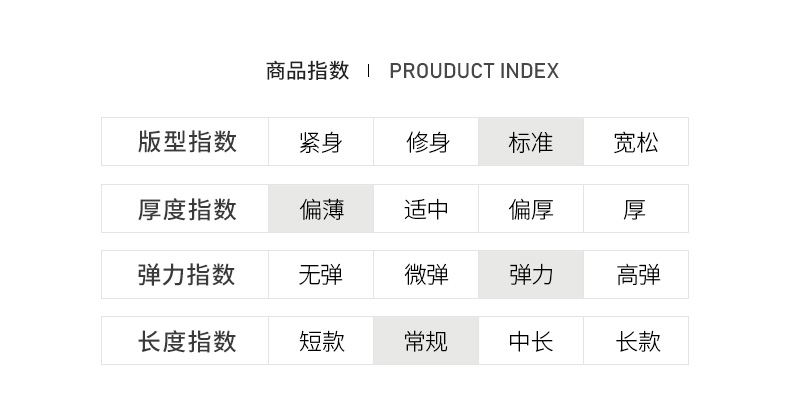Pick the 高弹 elasticity option
The image size is (790, 408).
click(638, 275)
